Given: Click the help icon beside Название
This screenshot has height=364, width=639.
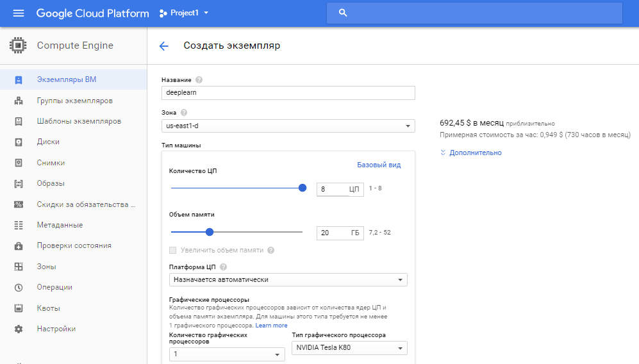Looking at the screenshot, I should [199, 80].
